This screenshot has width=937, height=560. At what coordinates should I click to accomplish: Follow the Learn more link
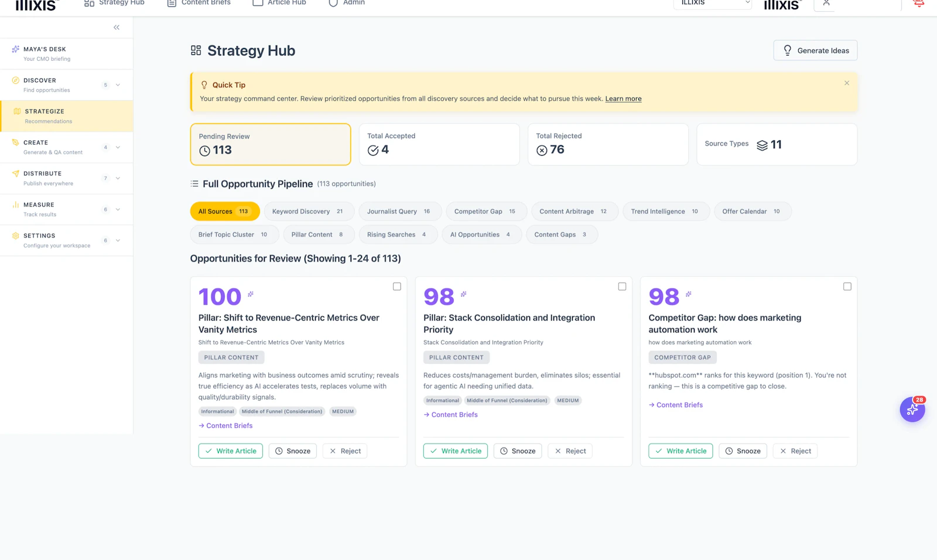click(623, 99)
